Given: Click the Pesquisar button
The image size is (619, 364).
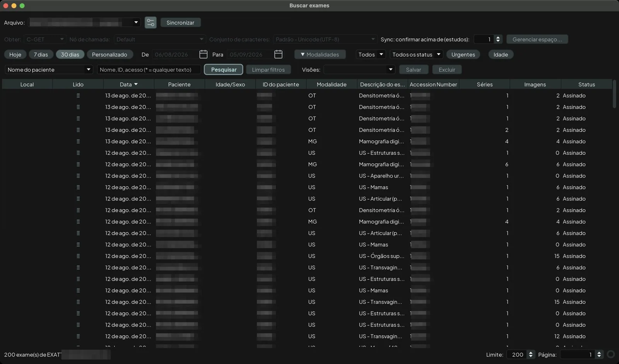Looking at the screenshot, I should pos(224,70).
